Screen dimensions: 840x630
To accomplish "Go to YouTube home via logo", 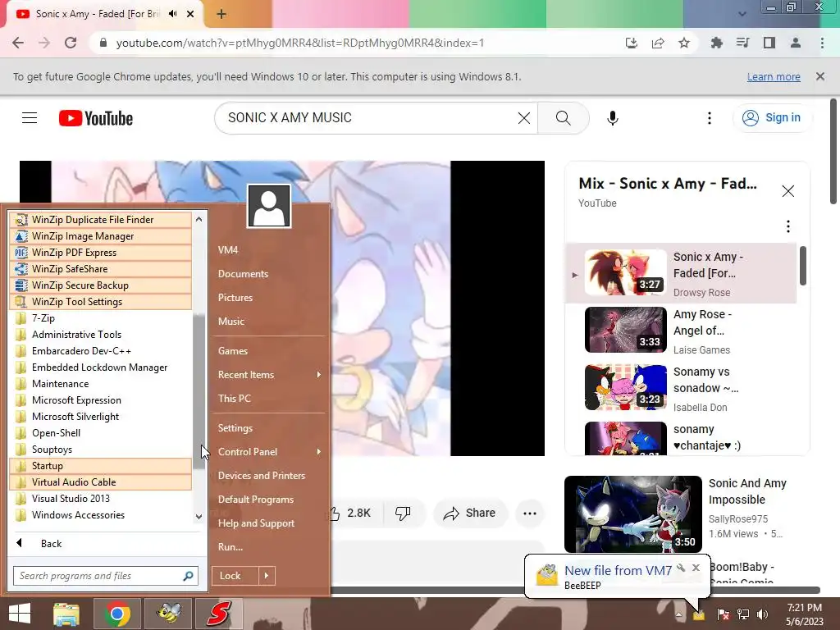I will (x=96, y=118).
